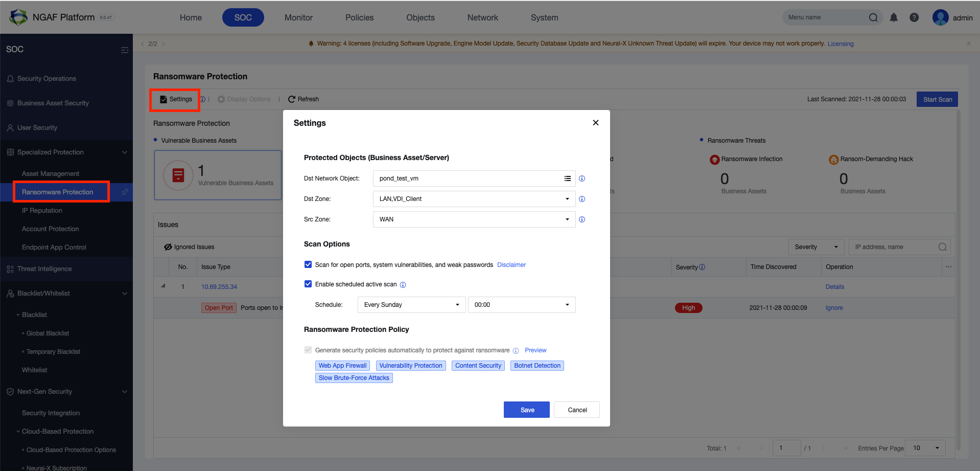Open the Severity filter dropdown

(x=816, y=247)
